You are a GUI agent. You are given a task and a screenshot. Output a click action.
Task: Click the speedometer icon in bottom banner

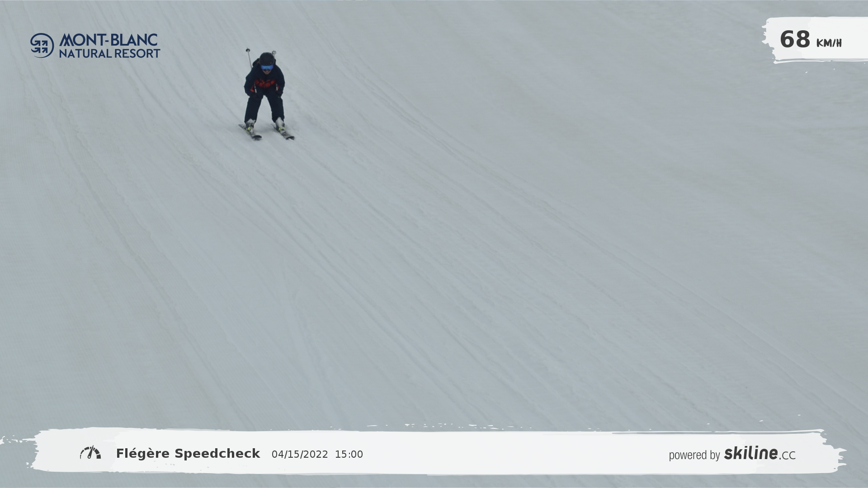(x=90, y=453)
